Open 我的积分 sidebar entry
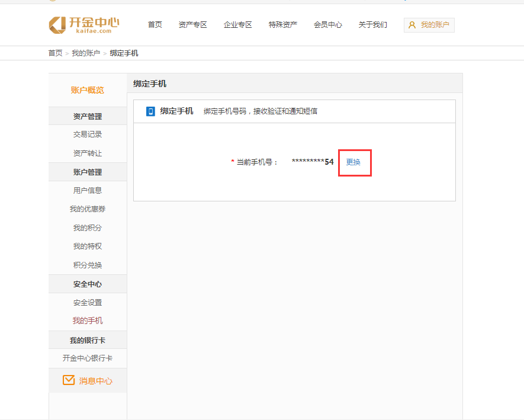524x420 pixels. click(x=88, y=227)
